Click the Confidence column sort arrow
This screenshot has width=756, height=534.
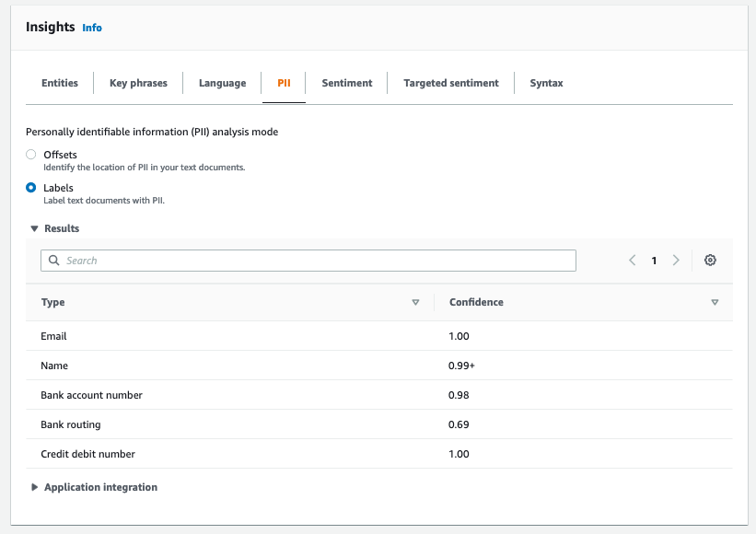coord(715,302)
